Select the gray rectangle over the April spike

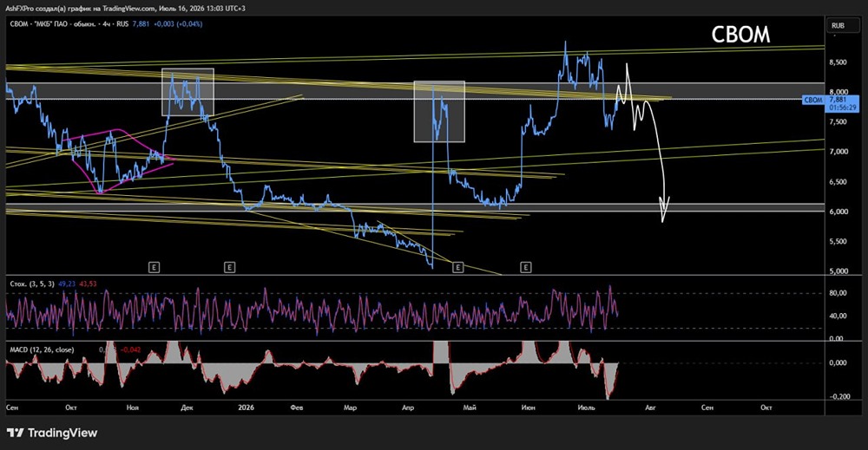pyautogui.click(x=439, y=112)
